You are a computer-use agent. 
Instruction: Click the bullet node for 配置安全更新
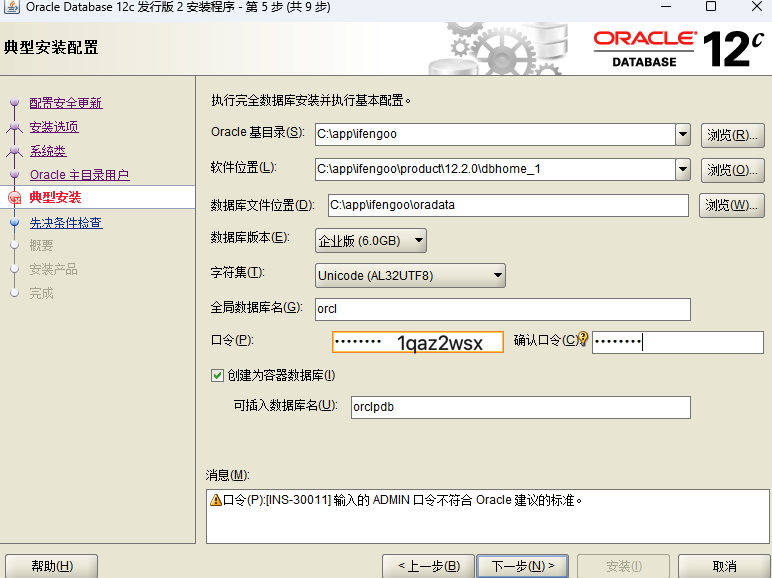(14, 103)
